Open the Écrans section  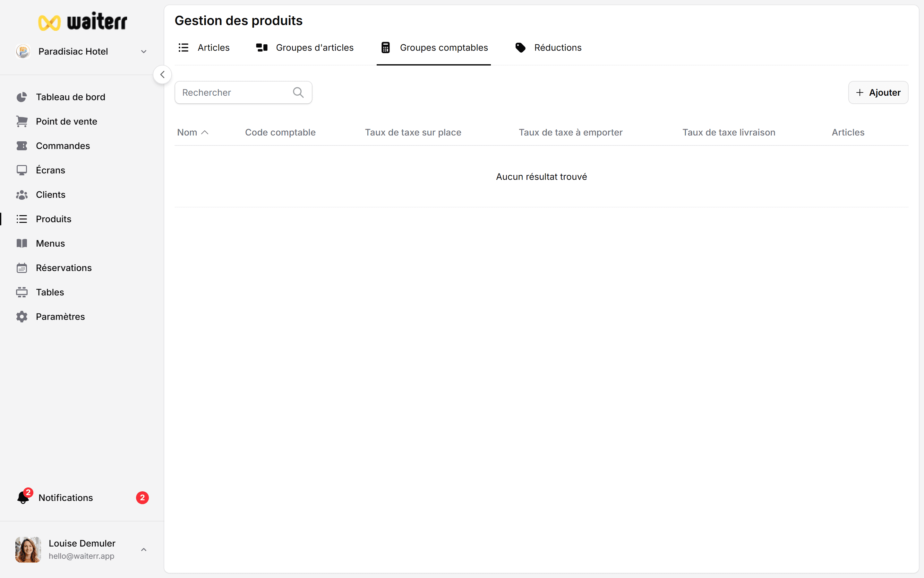click(x=50, y=170)
